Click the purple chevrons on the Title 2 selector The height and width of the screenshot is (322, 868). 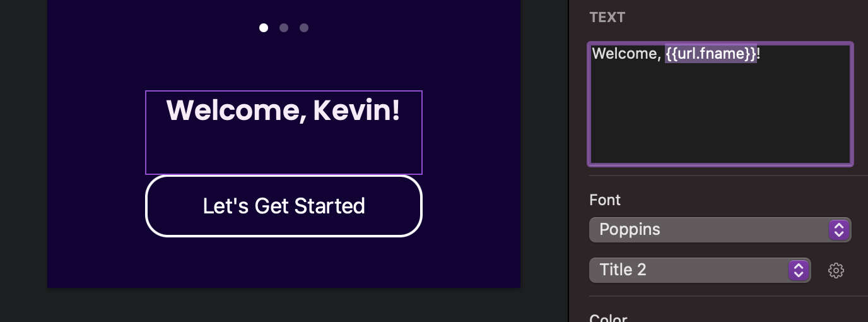click(798, 270)
